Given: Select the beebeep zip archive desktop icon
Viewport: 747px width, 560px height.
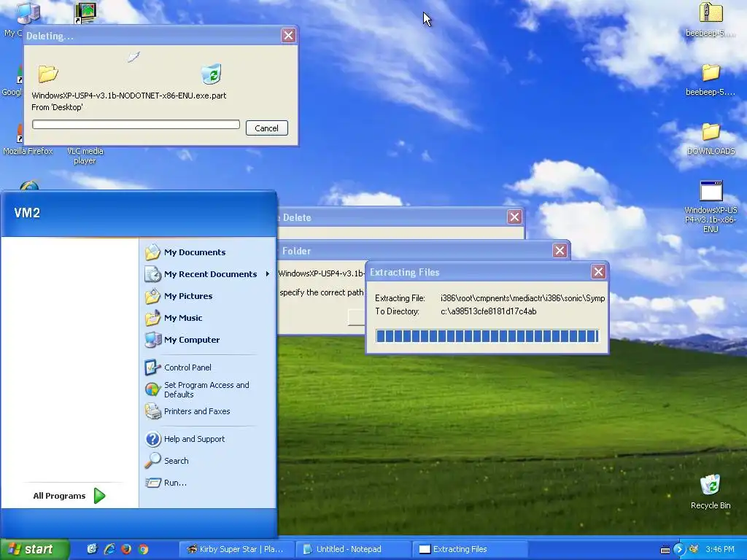Looking at the screenshot, I should tap(711, 19).
